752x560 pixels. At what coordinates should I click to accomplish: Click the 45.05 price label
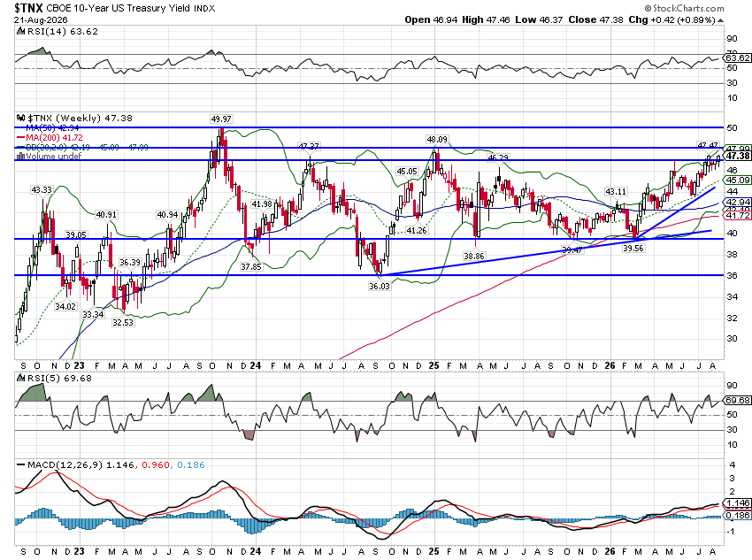(407, 171)
